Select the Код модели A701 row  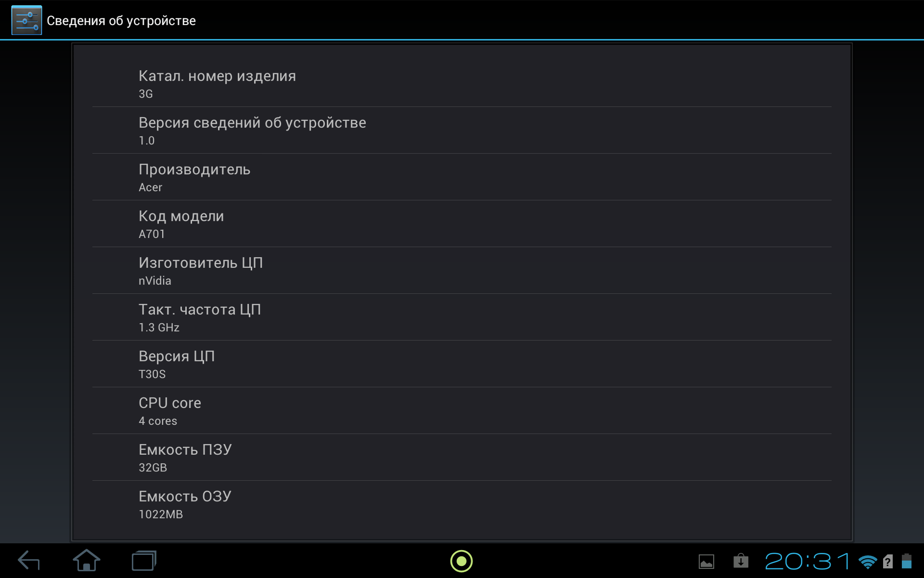tap(462, 224)
